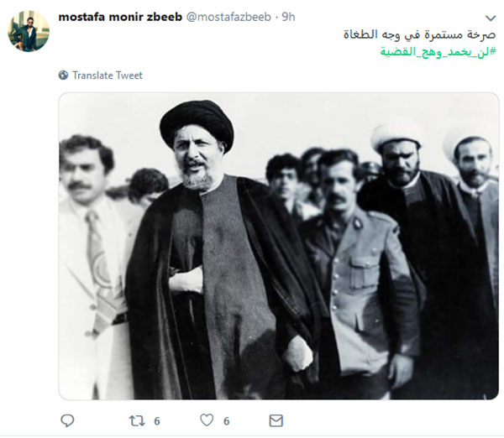Select the Arabic tweet text line

420,34
